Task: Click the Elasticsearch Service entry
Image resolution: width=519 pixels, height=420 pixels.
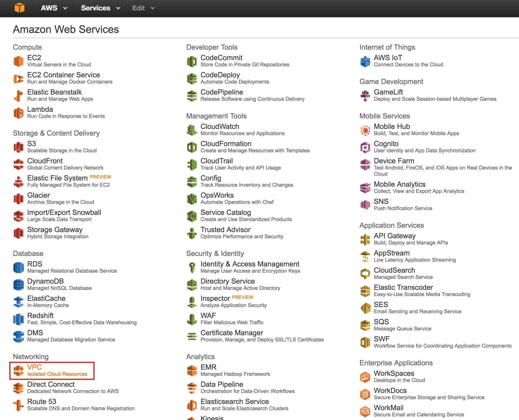Action: click(234, 401)
